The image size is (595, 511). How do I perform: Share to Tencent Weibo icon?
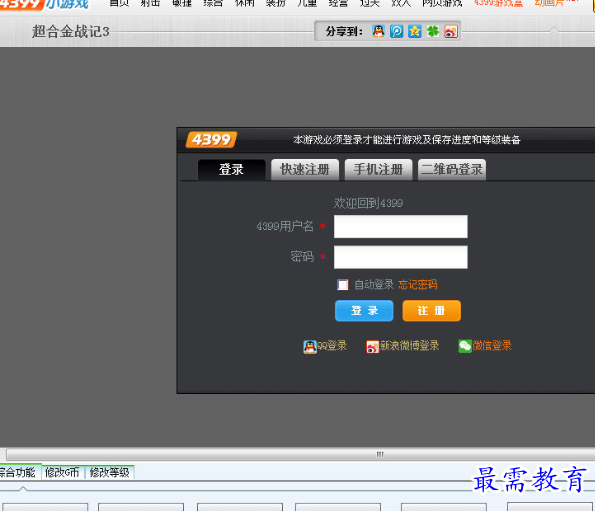397,31
